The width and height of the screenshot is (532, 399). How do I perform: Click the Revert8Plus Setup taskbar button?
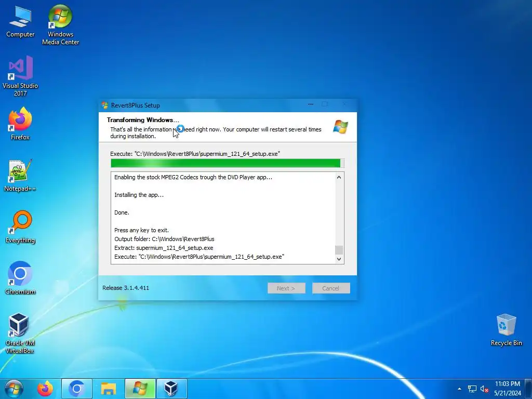point(140,389)
